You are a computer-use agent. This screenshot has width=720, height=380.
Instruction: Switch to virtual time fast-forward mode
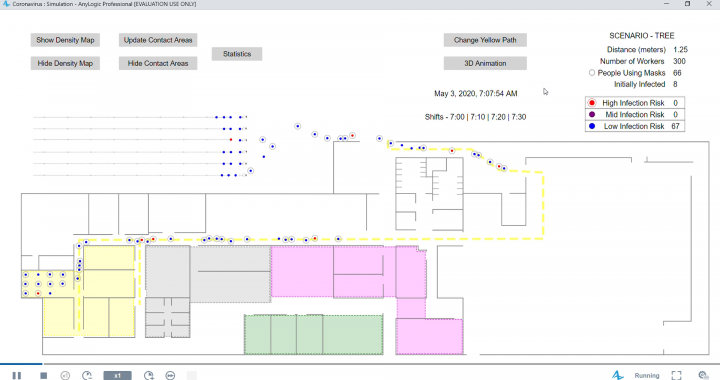(170, 375)
